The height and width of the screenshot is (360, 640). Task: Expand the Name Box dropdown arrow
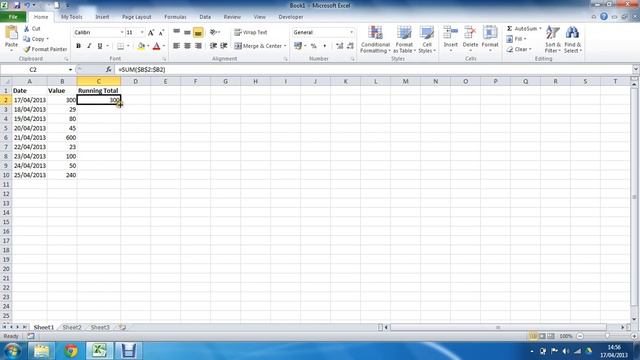[x=70, y=70]
